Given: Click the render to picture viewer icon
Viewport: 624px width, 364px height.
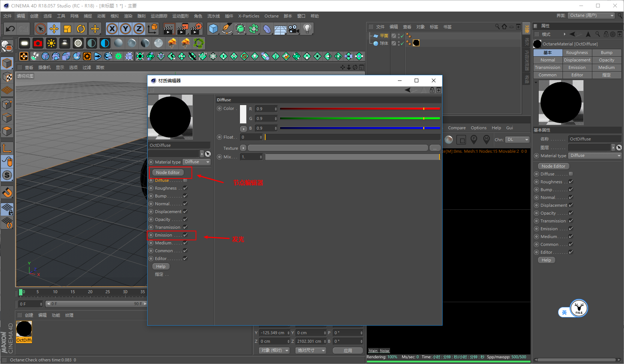Looking at the screenshot, I should coord(182,29).
